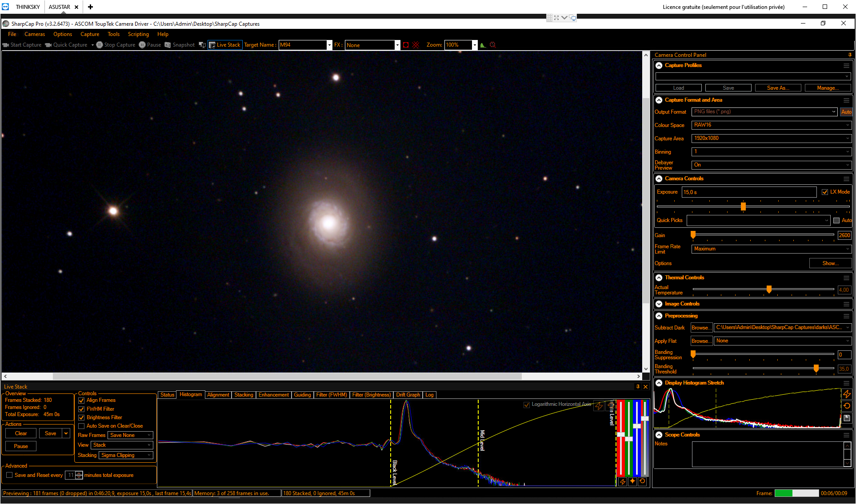The image size is (856, 504).
Task: Collapse the Thermal Controls section
Action: pos(659,278)
